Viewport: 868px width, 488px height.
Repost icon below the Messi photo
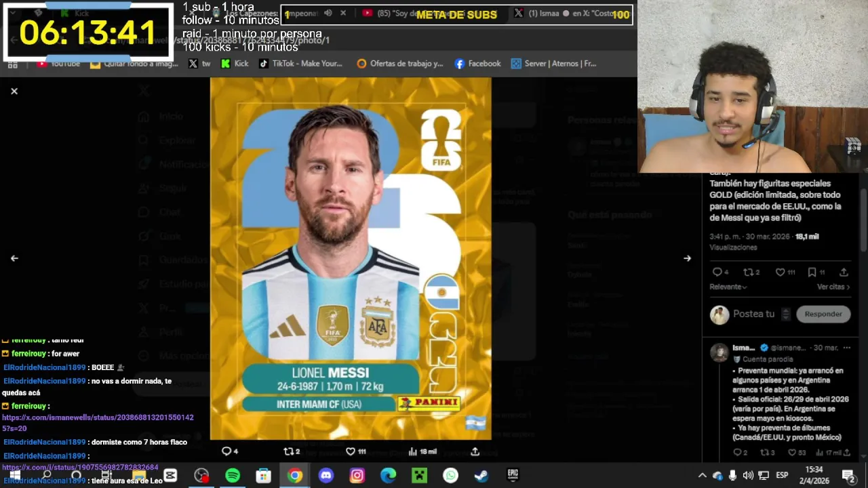tap(288, 451)
